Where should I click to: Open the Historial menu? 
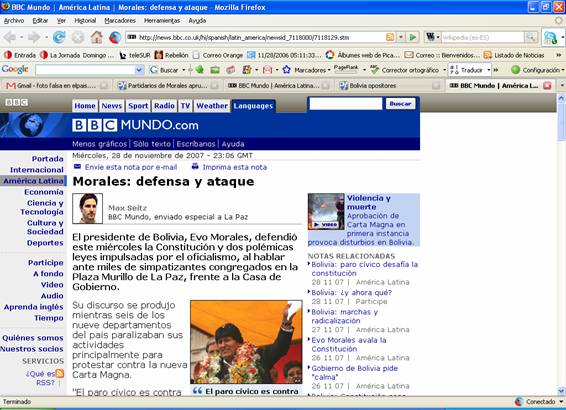point(85,21)
